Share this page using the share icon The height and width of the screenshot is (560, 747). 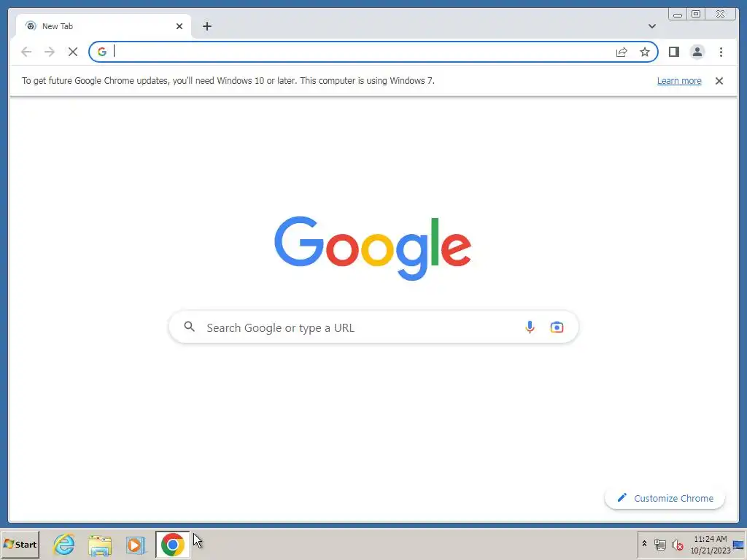click(x=622, y=52)
